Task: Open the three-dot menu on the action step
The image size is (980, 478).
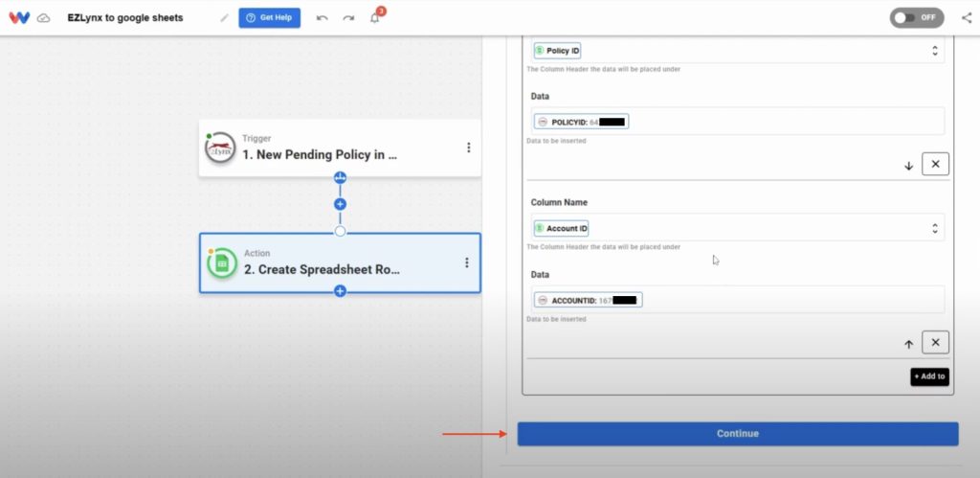Action: tap(467, 262)
